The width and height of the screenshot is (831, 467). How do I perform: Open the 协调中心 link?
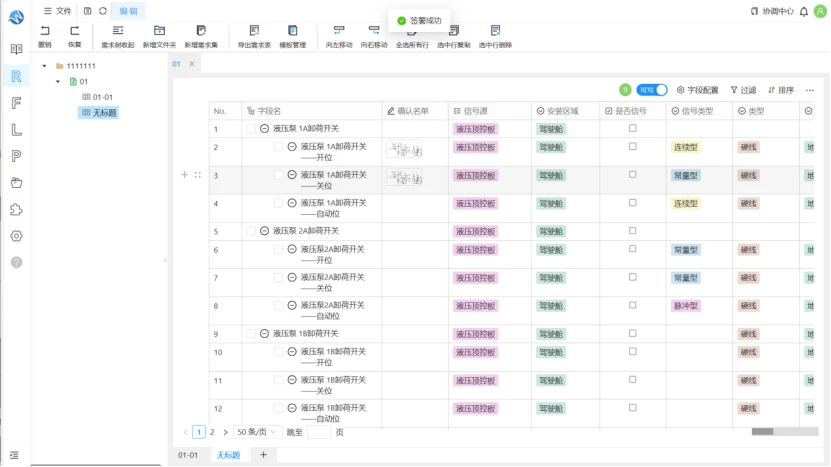pos(772,11)
